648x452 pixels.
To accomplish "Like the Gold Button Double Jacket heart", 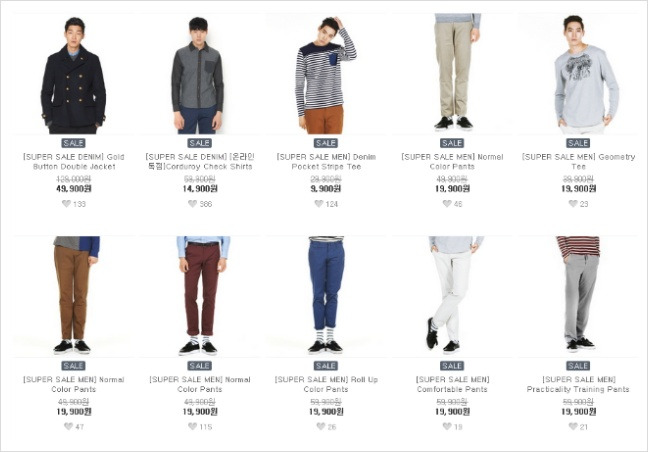I will [66, 204].
